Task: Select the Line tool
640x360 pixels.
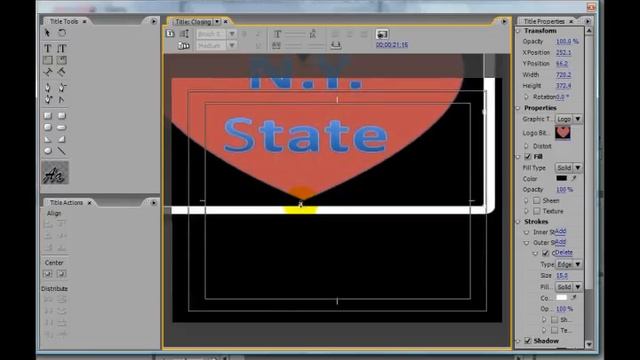Action: pyautogui.click(x=62, y=151)
